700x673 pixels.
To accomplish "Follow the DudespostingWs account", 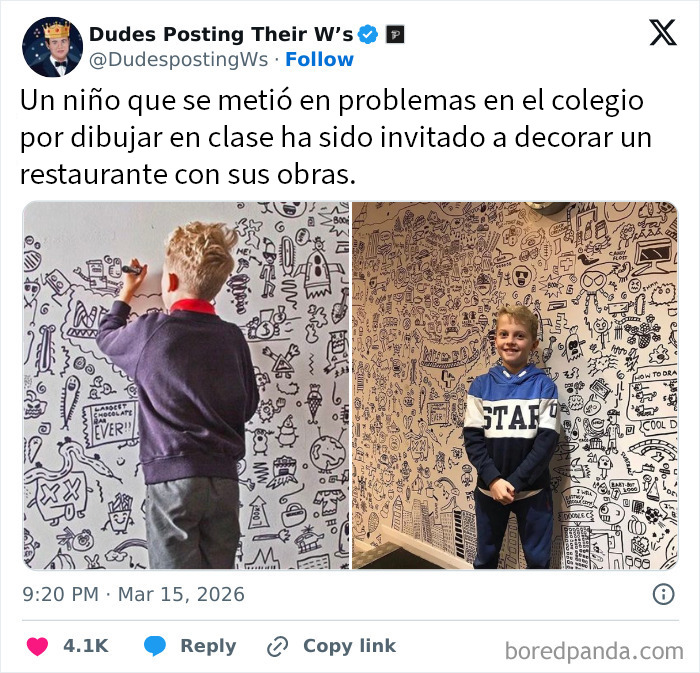I will (x=319, y=59).
